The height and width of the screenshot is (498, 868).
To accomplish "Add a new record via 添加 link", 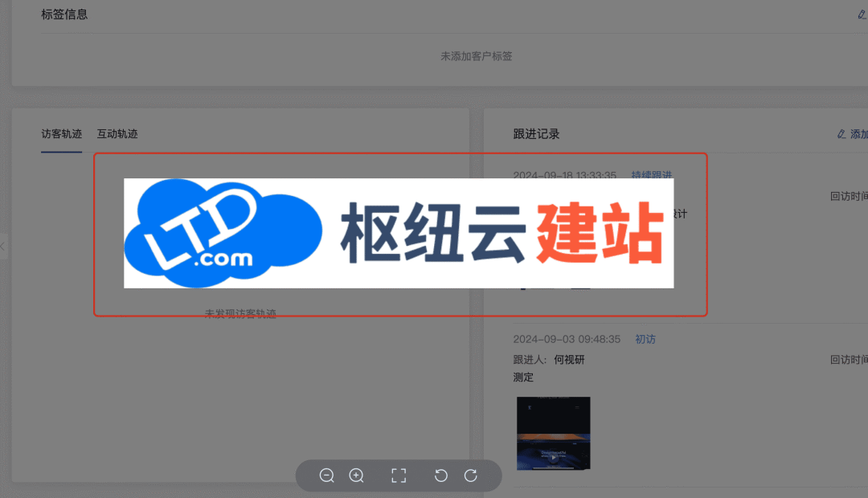I will [x=853, y=134].
